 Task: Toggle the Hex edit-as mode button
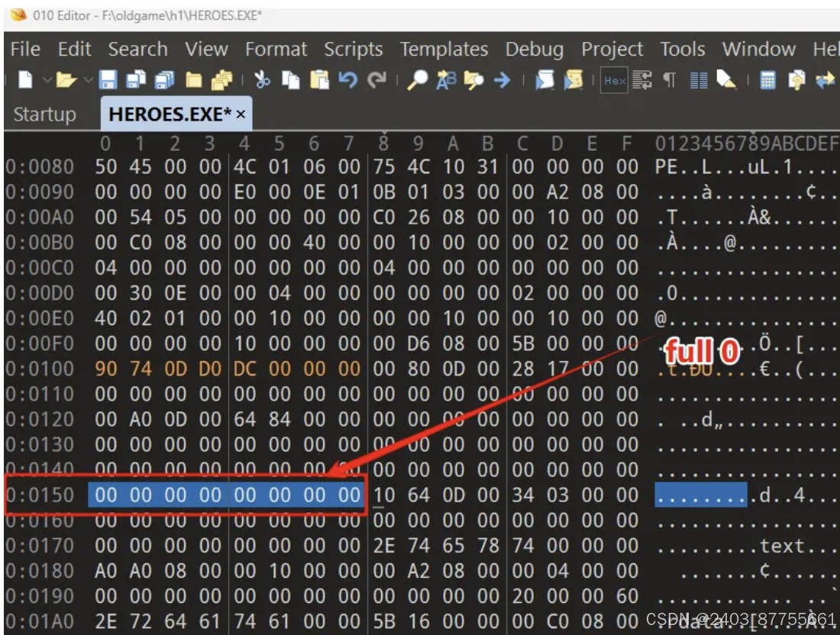(x=614, y=80)
